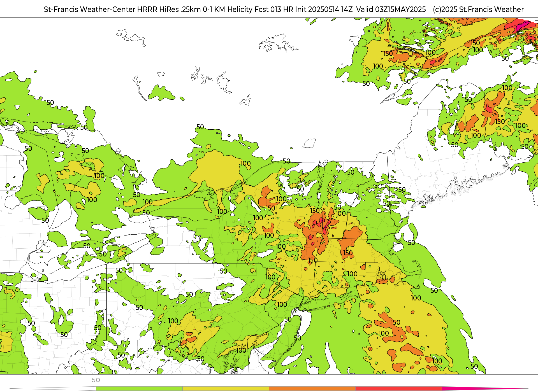Click the green segment of the color bar
The width and height of the screenshot is (538, 392).
(139, 389)
